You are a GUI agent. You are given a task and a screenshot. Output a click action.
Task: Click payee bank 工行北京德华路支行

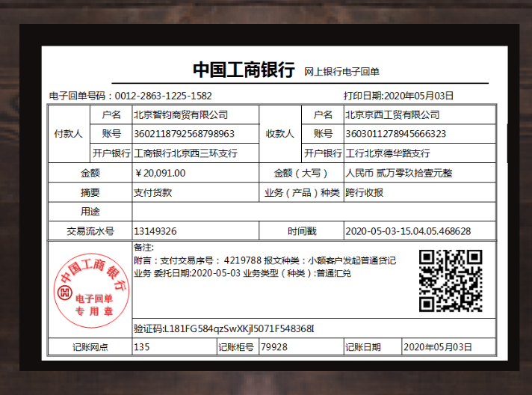coord(388,153)
